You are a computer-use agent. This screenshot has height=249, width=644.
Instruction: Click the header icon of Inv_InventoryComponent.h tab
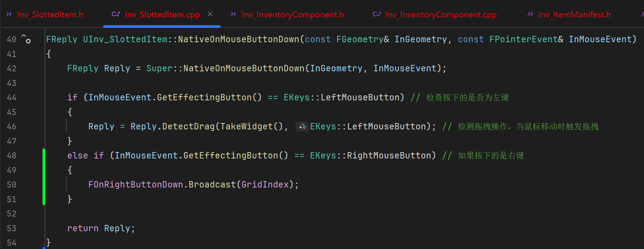pyautogui.click(x=233, y=14)
